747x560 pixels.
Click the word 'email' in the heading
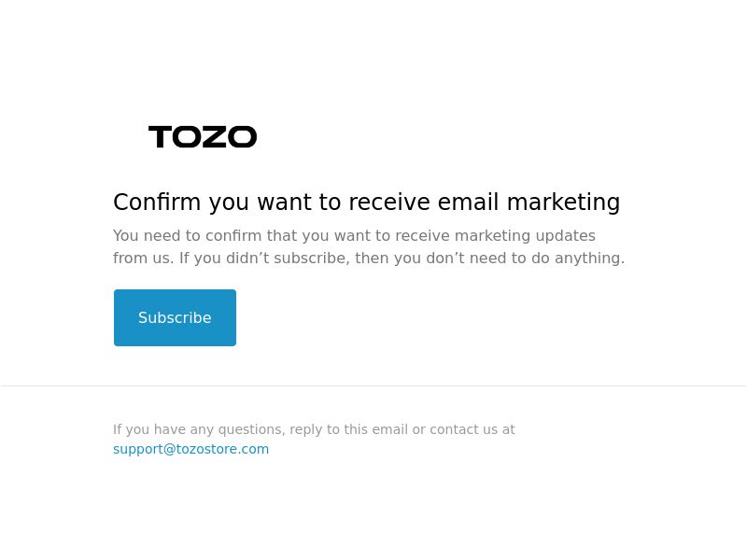point(468,202)
